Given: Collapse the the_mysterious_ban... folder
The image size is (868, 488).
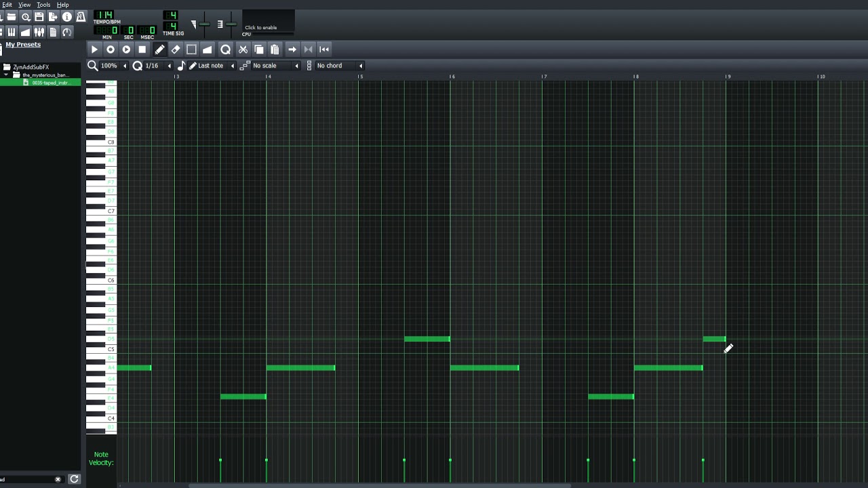Looking at the screenshot, I should point(7,75).
